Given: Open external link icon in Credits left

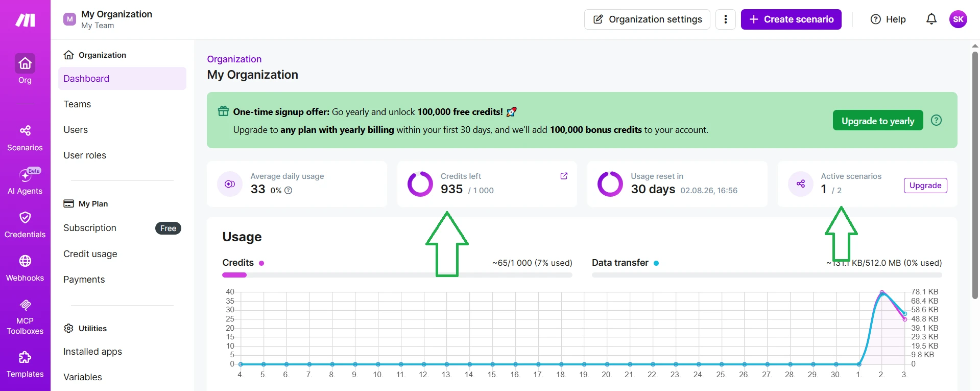Looking at the screenshot, I should coord(564,176).
